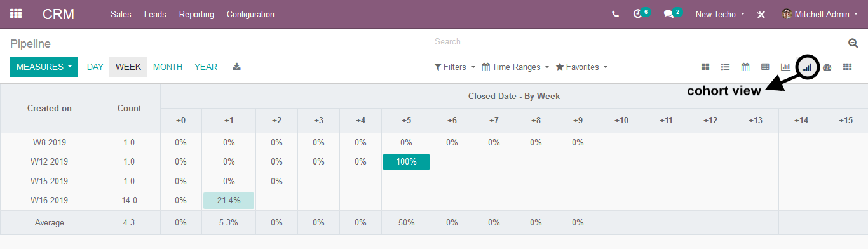Image resolution: width=868 pixels, height=249 pixels.
Task: Select the cohort view icon
Action: click(x=807, y=67)
